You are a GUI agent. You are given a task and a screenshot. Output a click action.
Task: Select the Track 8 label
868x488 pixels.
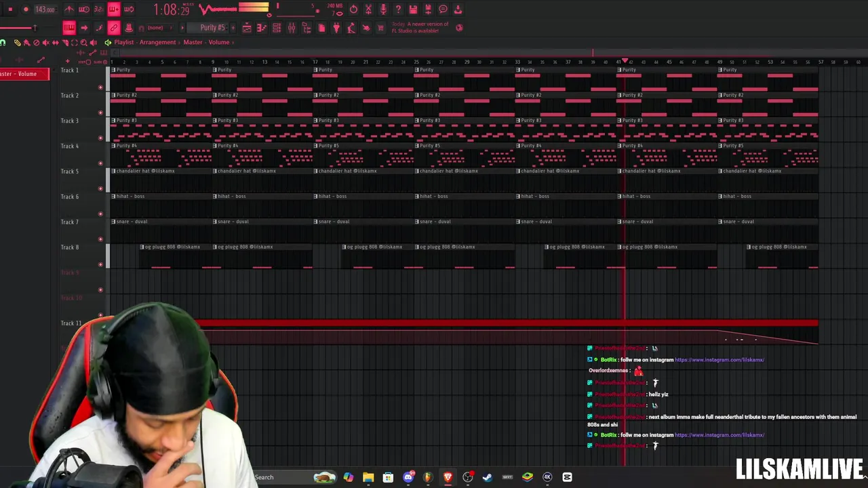click(x=70, y=247)
